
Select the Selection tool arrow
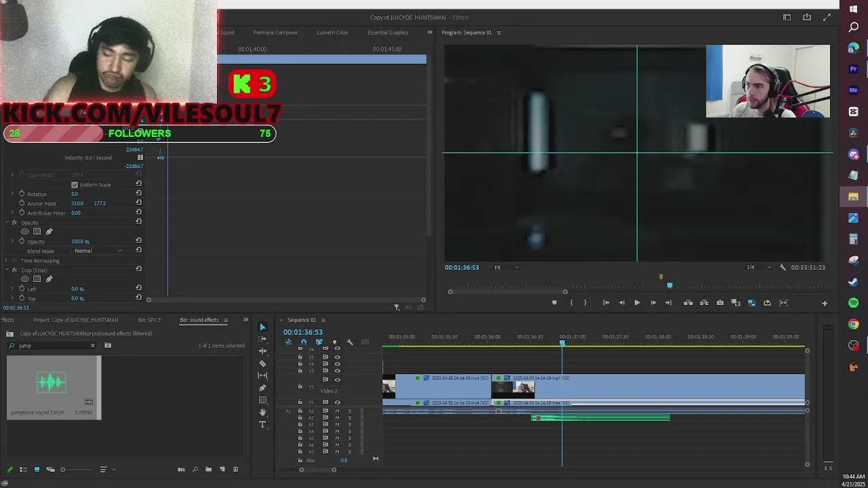pos(262,327)
